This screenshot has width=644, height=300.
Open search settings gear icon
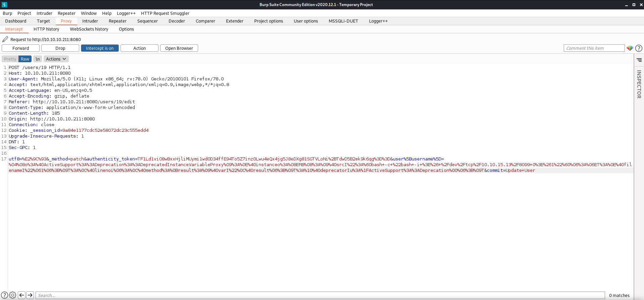point(13,295)
